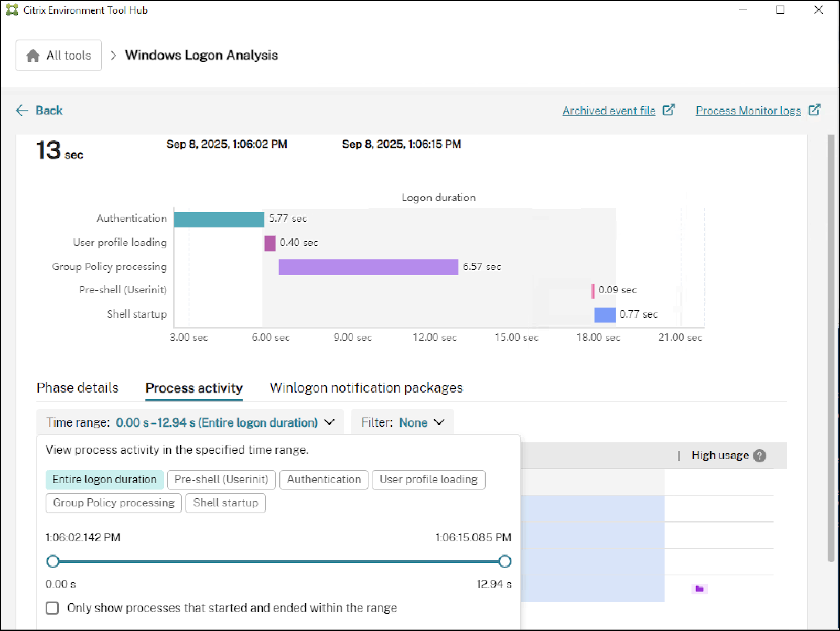840x631 pixels.
Task: Select the Group Policy processing range chip
Action: [113, 503]
